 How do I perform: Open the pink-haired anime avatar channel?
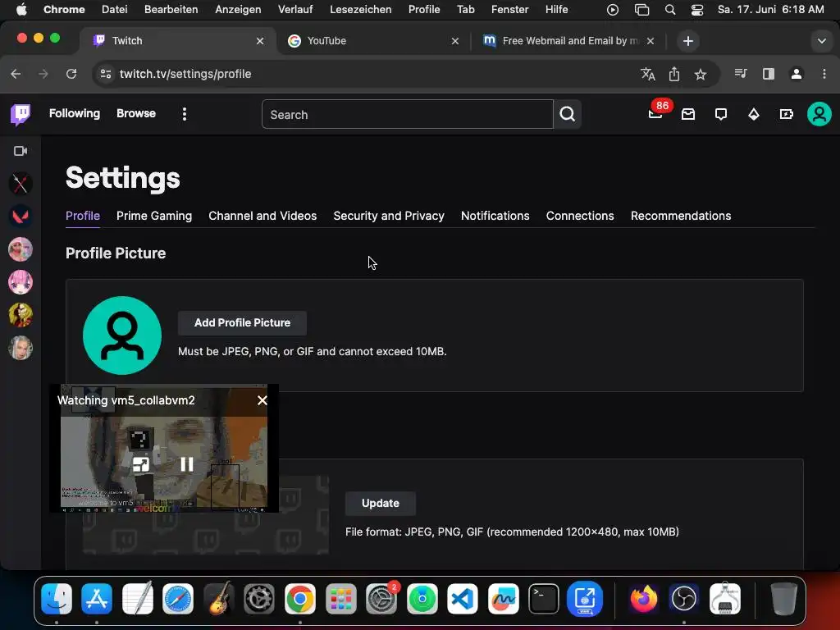[21, 282]
